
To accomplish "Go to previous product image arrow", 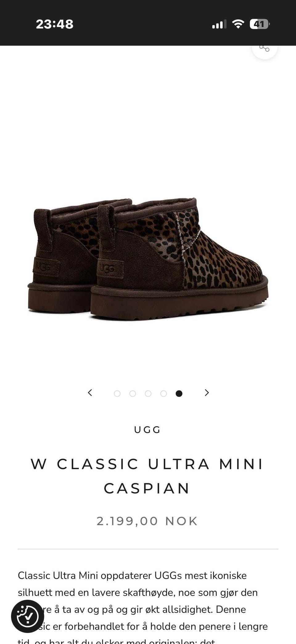I will (90, 393).
